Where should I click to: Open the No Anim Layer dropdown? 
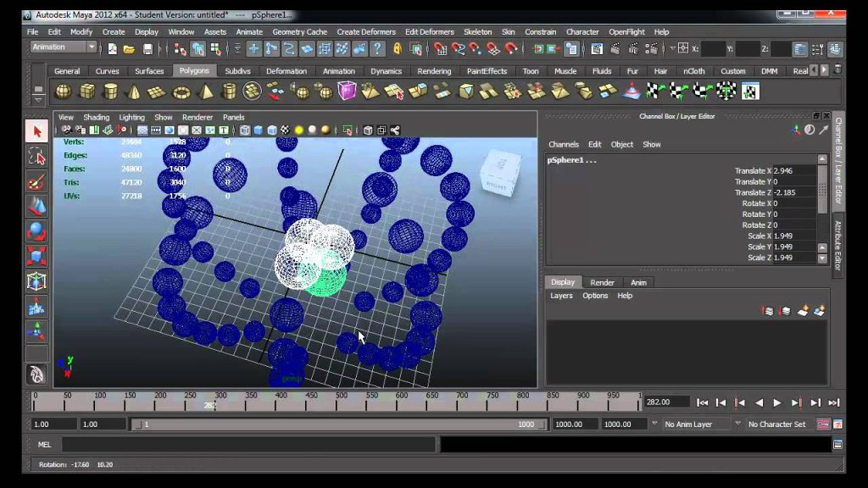pyautogui.click(x=696, y=424)
